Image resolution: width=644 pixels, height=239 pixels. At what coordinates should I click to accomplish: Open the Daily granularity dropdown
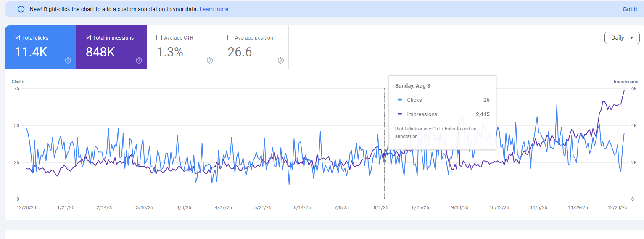622,38
